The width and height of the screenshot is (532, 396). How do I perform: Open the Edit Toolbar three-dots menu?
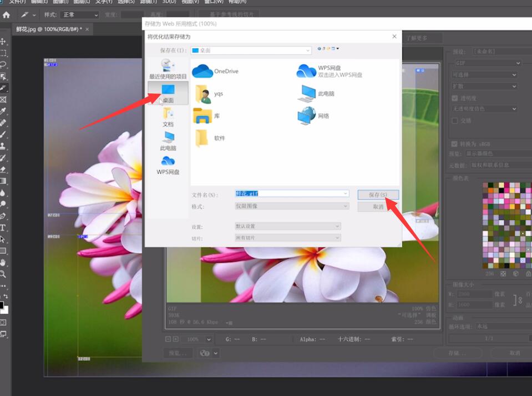(3, 286)
